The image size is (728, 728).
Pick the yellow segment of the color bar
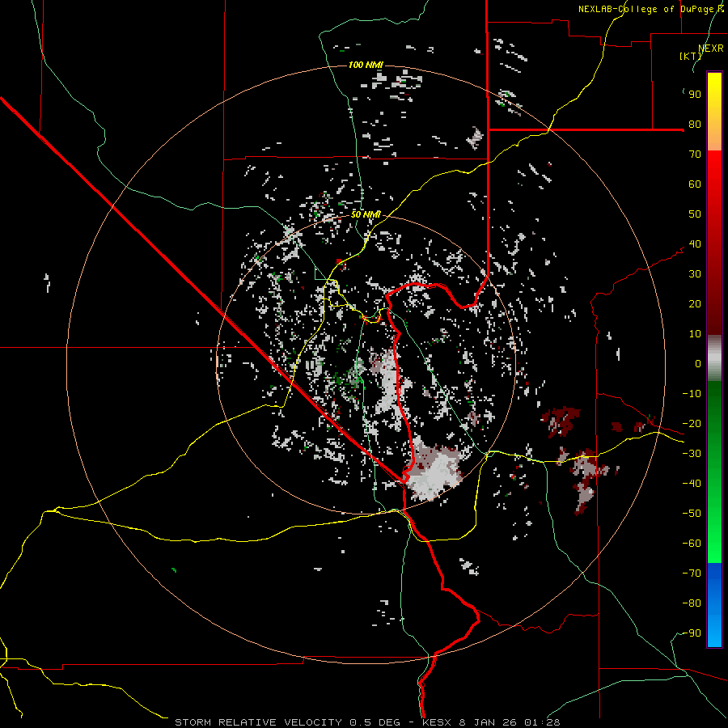click(714, 112)
